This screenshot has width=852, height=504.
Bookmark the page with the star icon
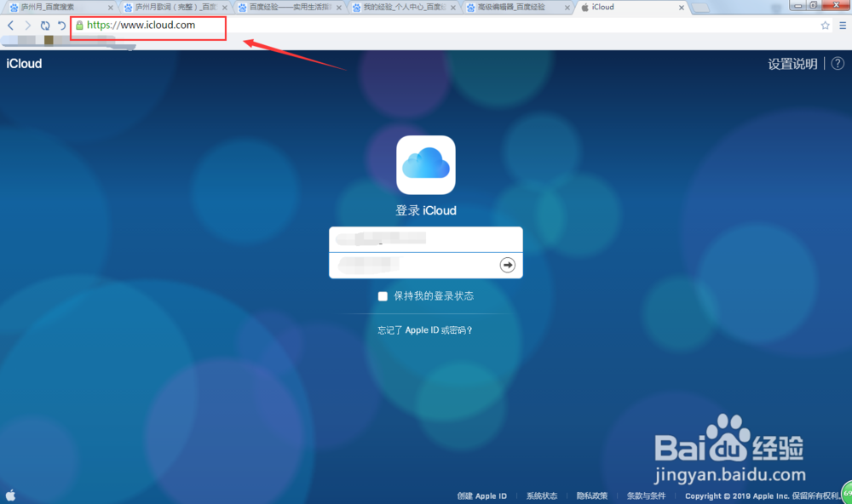click(x=825, y=26)
